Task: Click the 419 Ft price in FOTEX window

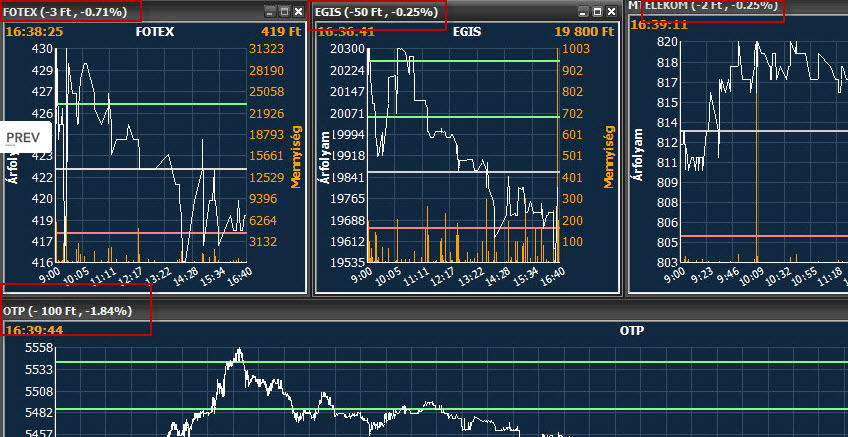Action: coord(281,32)
